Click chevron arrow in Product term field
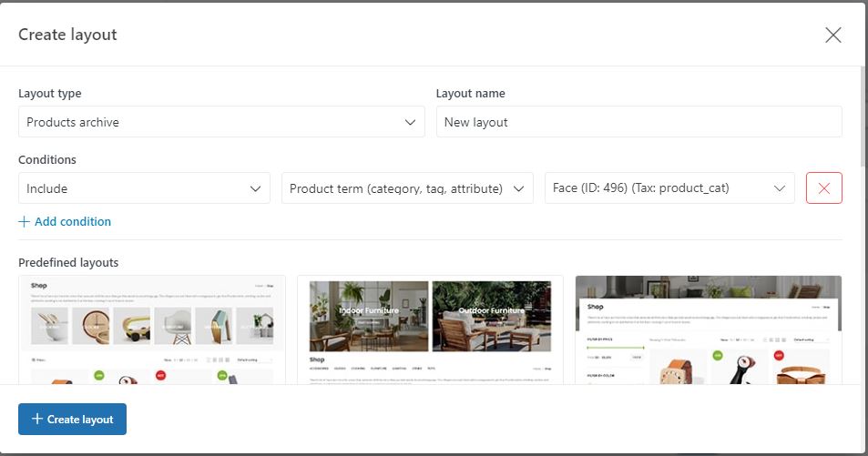This screenshot has width=868, height=456. [x=518, y=188]
